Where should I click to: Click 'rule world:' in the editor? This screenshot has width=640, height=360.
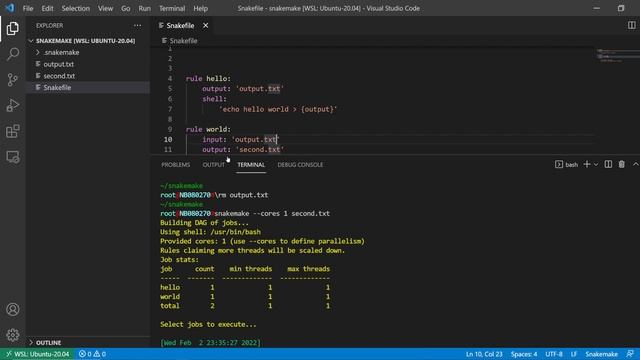coord(208,129)
